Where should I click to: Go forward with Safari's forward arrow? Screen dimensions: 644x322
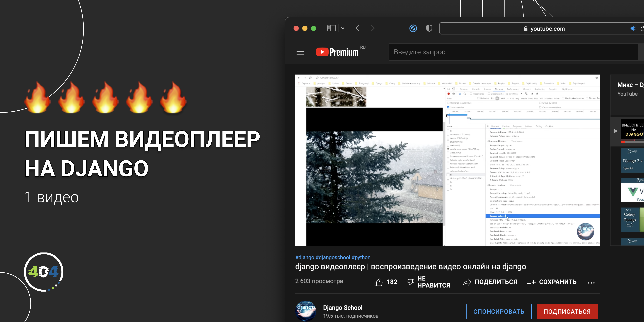(x=373, y=28)
